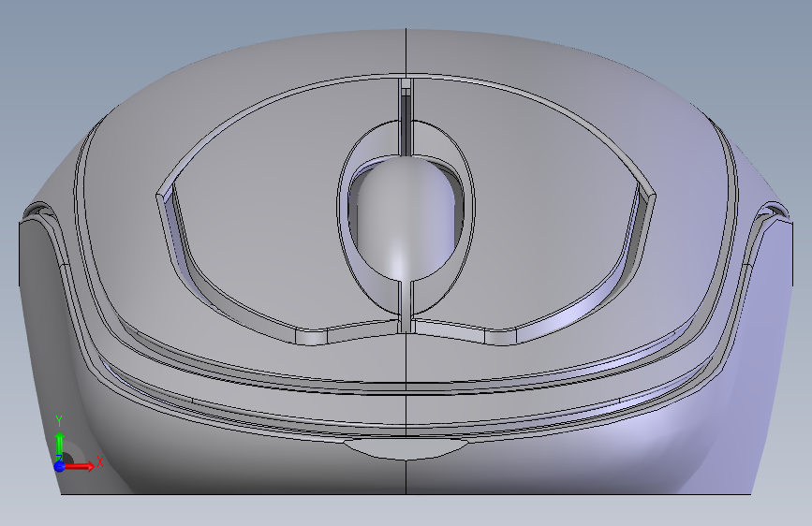This screenshot has height=526, width=812.
Task: Click the red X axis arrow of triad
Action: 79,466
